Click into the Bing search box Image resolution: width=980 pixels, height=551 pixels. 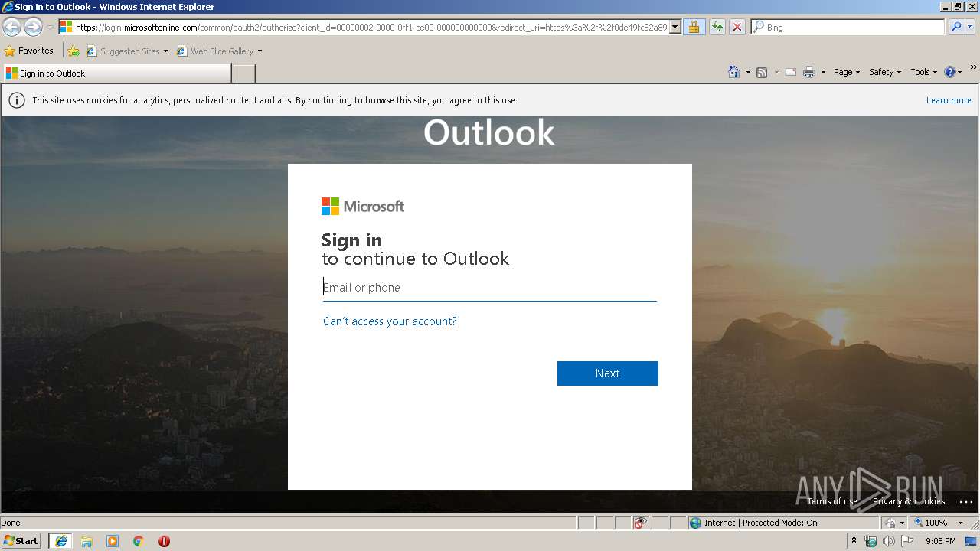click(x=848, y=27)
